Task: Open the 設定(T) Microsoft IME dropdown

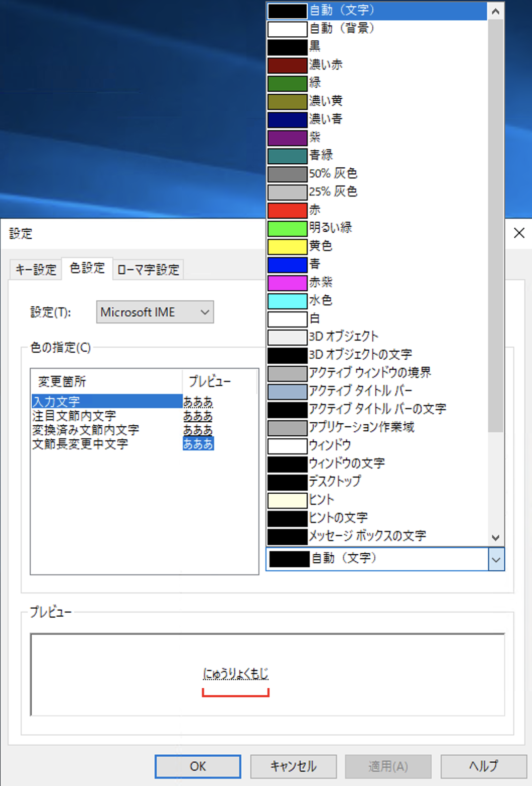Action: coord(155,312)
